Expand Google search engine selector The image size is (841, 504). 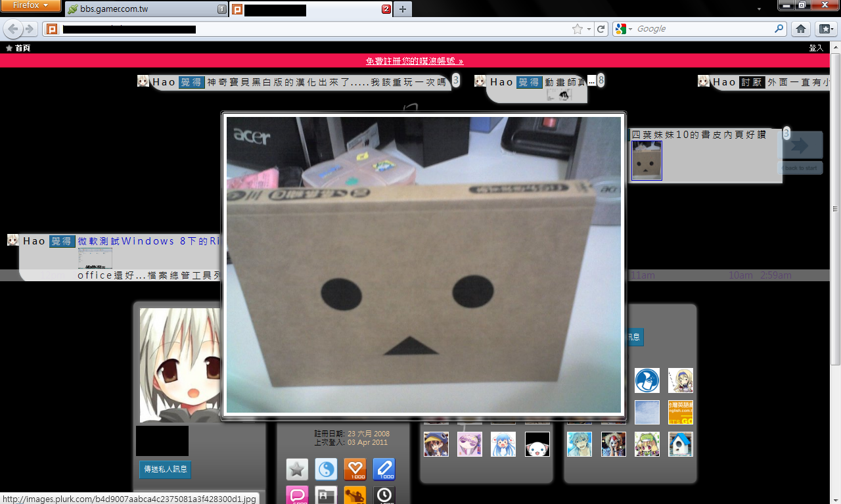point(624,29)
